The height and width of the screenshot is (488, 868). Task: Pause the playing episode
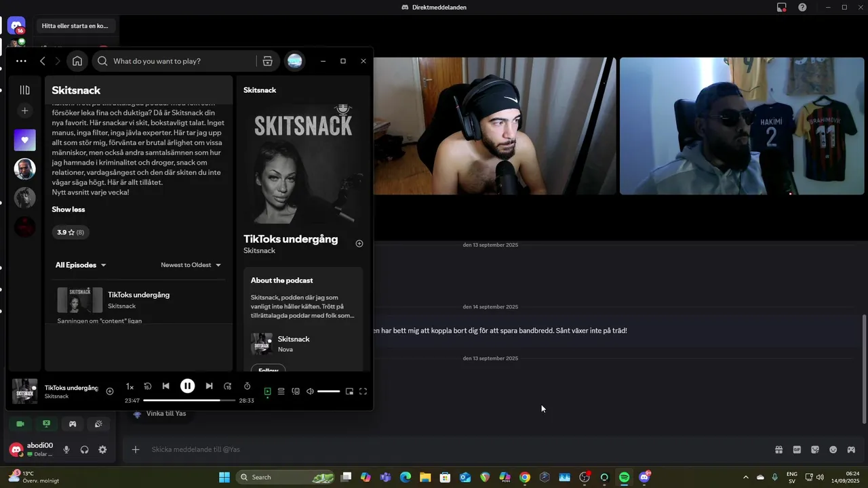point(187,386)
